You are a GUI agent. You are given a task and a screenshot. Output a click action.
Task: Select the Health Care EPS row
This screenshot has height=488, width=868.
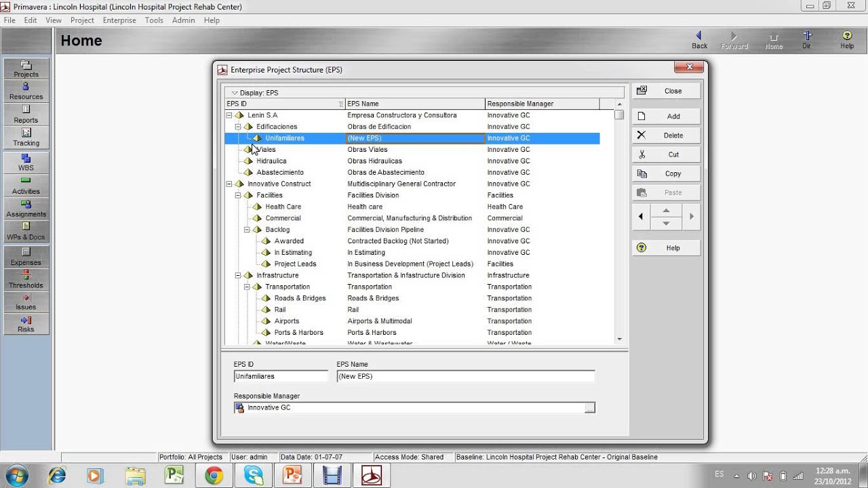point(412,207)
